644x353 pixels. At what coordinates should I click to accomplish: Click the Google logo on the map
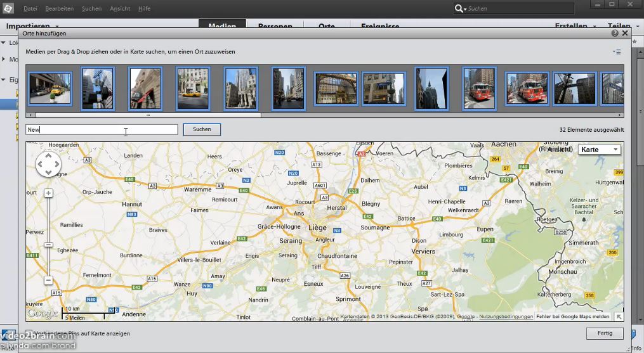click(43, 314)
